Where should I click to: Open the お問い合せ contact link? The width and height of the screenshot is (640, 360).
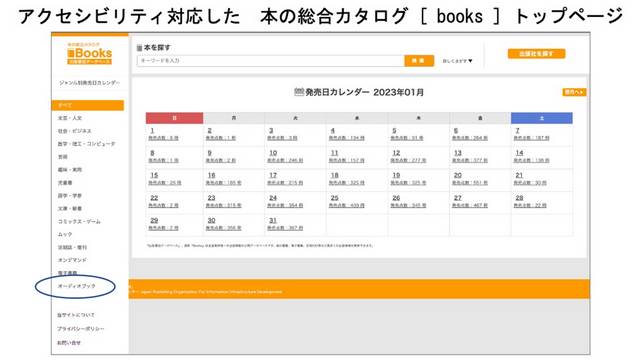(x=69, y=343)
